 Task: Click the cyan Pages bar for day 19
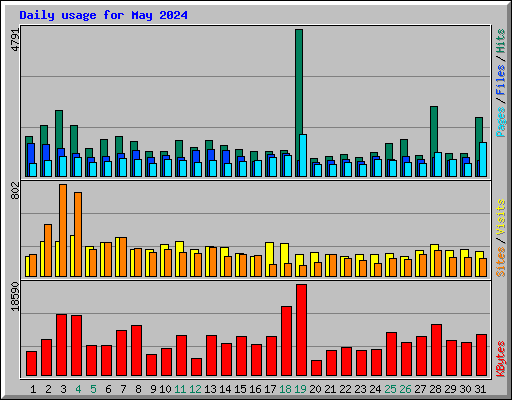(x=303, y=155)
